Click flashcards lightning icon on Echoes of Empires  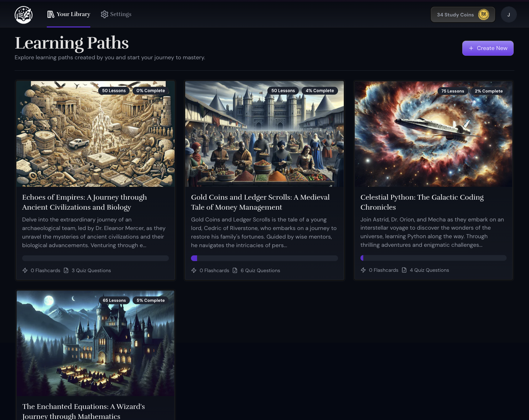[x=25, y=270]
